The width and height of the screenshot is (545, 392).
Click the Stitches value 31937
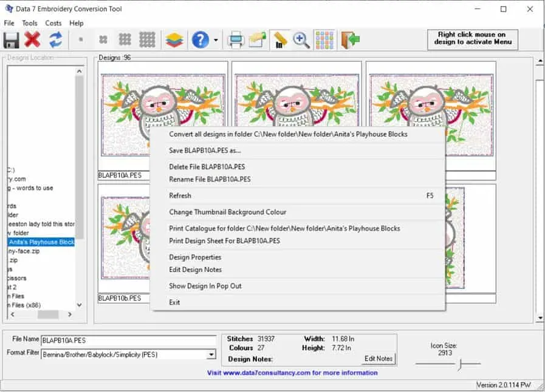(x=266, y=339)
